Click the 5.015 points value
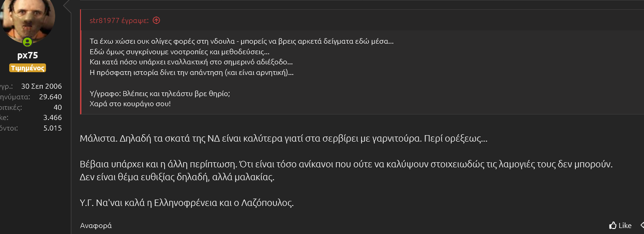 tap(52, 128)
